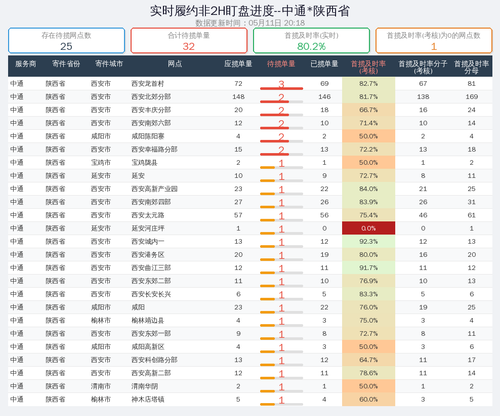The image size is (500, 416).
Task: Click the 60.0% rate in the 神木店塔镇 row
Action: 368,399
